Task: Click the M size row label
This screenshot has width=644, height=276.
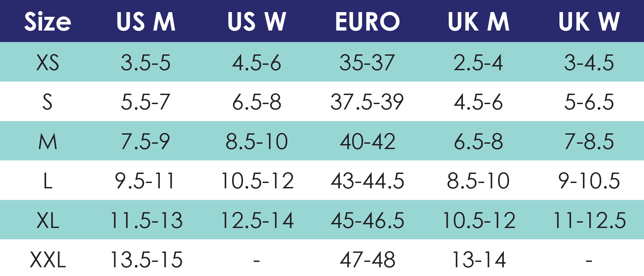Action: [48, 142]
